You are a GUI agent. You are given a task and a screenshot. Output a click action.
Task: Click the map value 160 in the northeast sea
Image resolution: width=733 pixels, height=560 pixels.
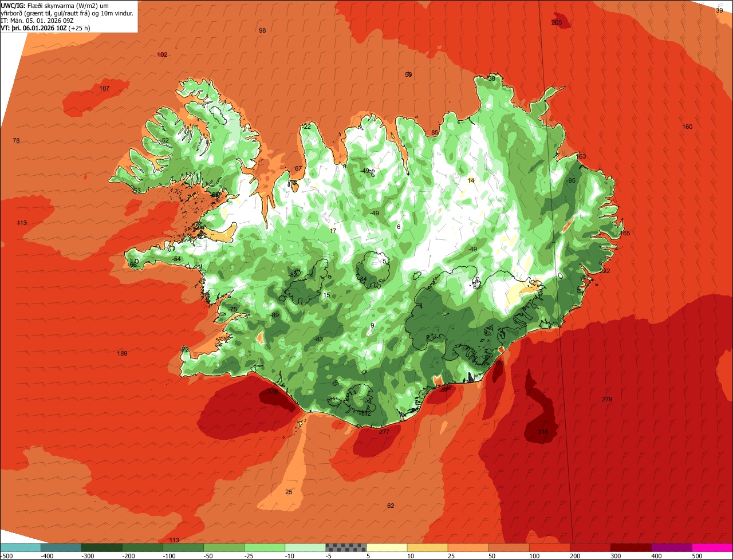pyautogui.click(x=687, y=127)
